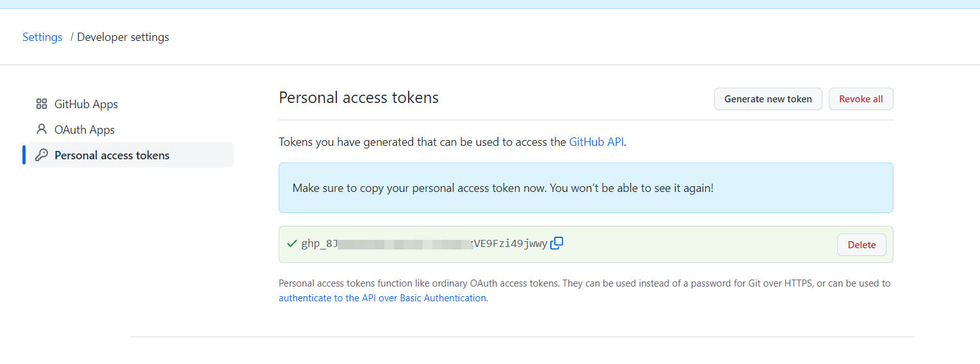Click the Personal access tokens key icon
Viewport: 980px width, 364px height.
(x=42, y=155)
